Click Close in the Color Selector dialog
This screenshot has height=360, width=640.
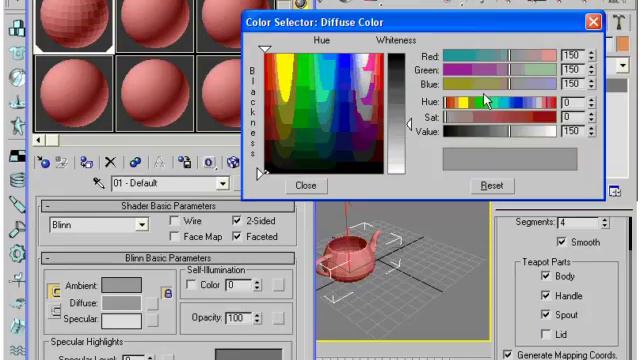[x=306, y=186]
